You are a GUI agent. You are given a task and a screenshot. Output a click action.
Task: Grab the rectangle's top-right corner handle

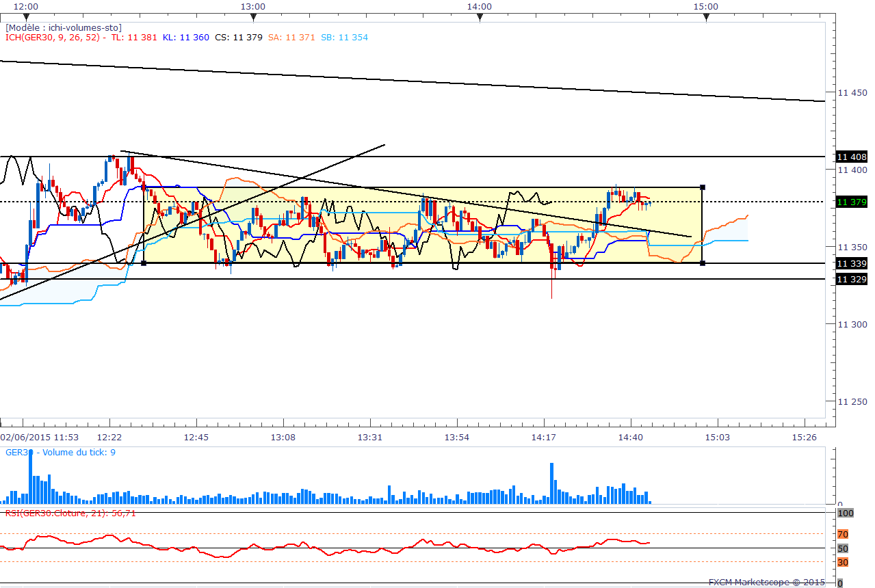[x=703, y=187]
